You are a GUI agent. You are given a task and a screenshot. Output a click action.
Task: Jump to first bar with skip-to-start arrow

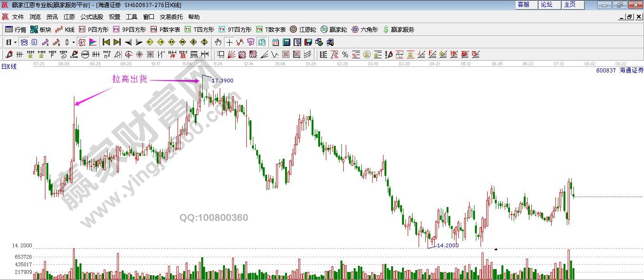[107, 42]
